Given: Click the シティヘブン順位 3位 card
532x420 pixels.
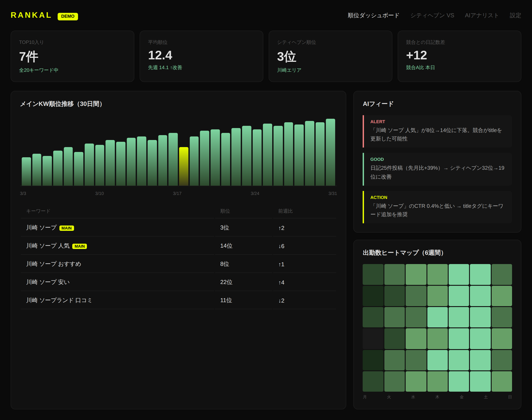Looking at the screenshot, I should click(330, 56).
